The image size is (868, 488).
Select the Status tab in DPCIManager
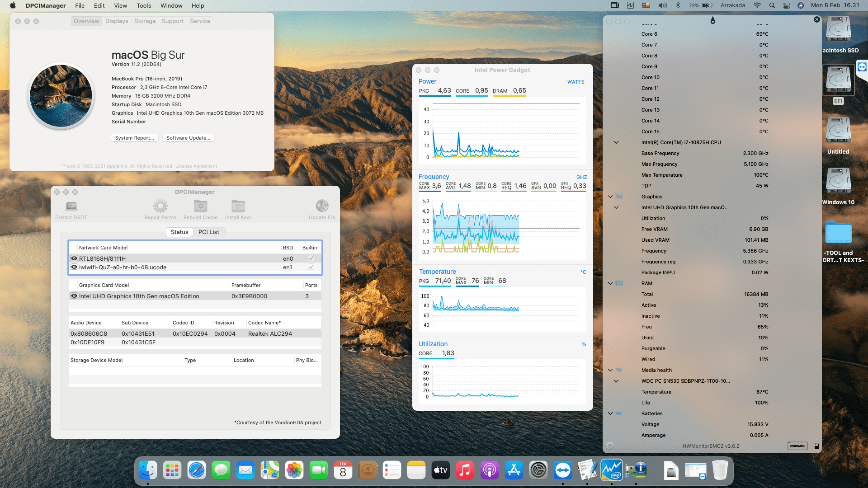[x=179, y=232]
